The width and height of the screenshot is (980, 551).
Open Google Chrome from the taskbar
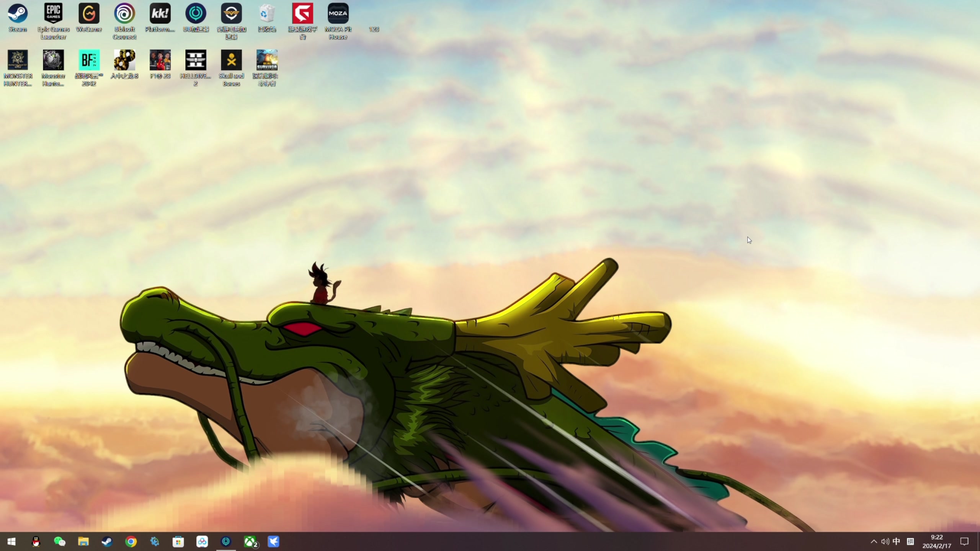click(131, 541)
